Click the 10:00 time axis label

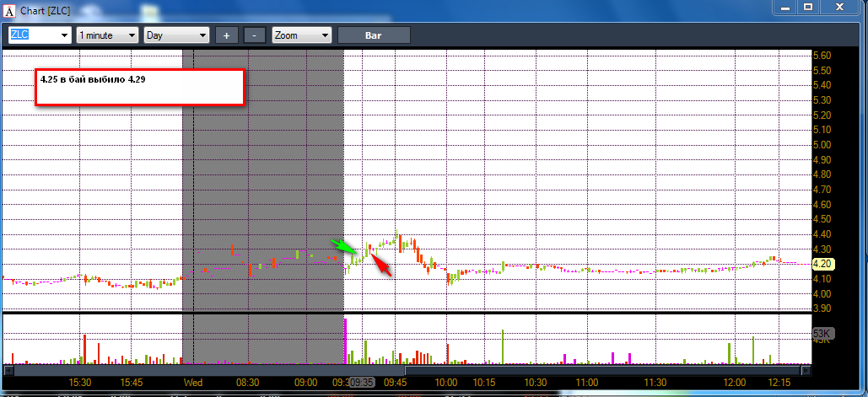[446, 383]
